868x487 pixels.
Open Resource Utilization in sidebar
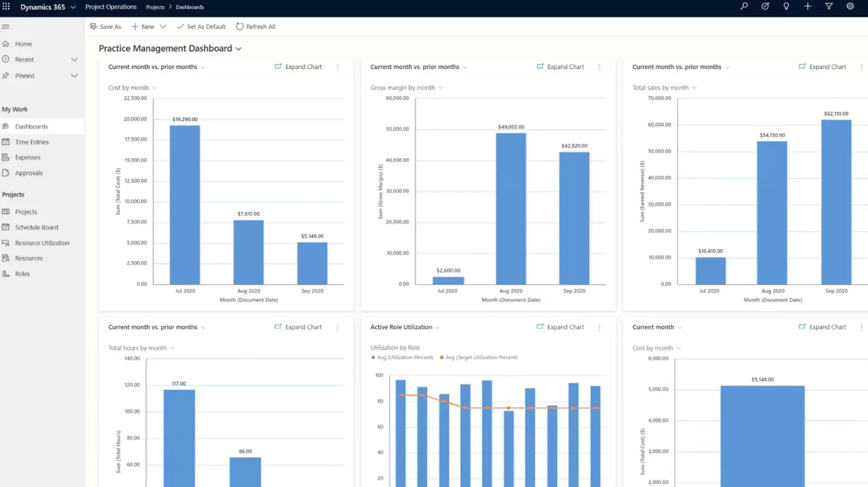click(x=42, y=243)
